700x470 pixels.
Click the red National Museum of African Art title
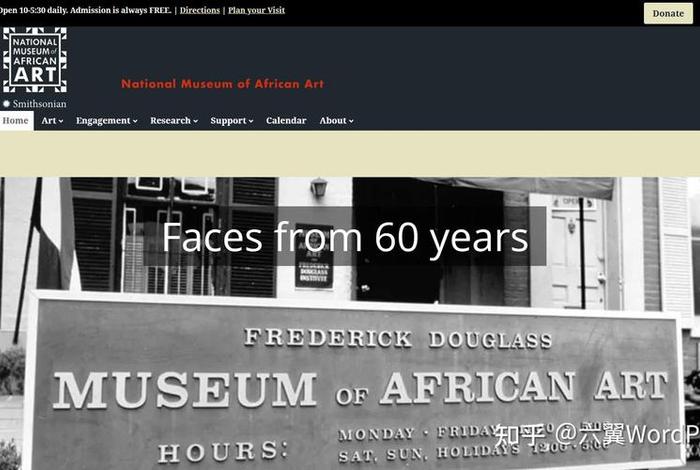click(222, 84)
